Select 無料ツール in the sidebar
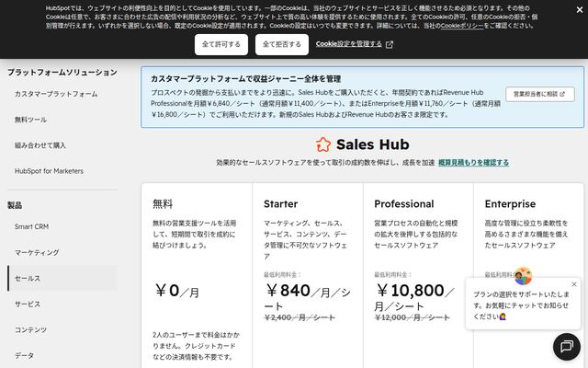 click(30, 120)
